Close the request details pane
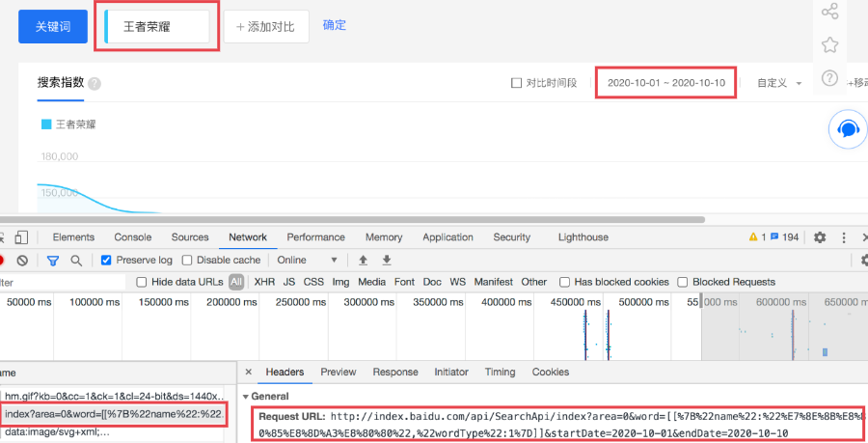Viewport: 868px width, 443px height. (249, 372)
